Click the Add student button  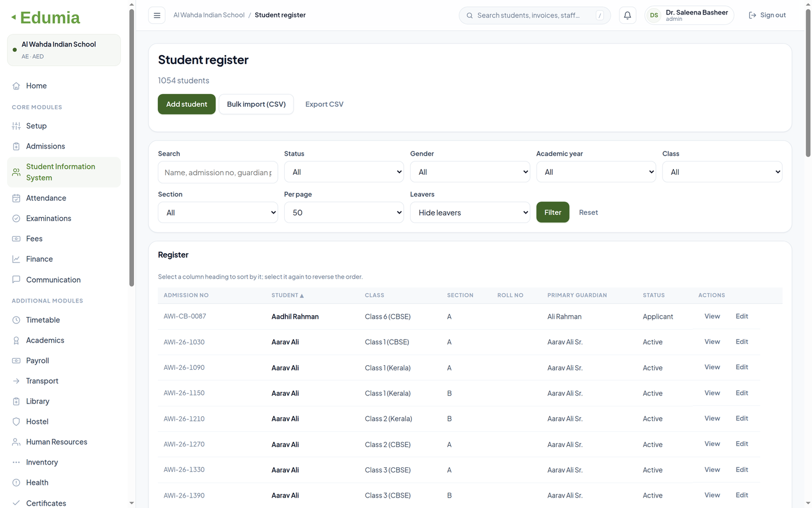pyautogui.click(x=187, y=105)
